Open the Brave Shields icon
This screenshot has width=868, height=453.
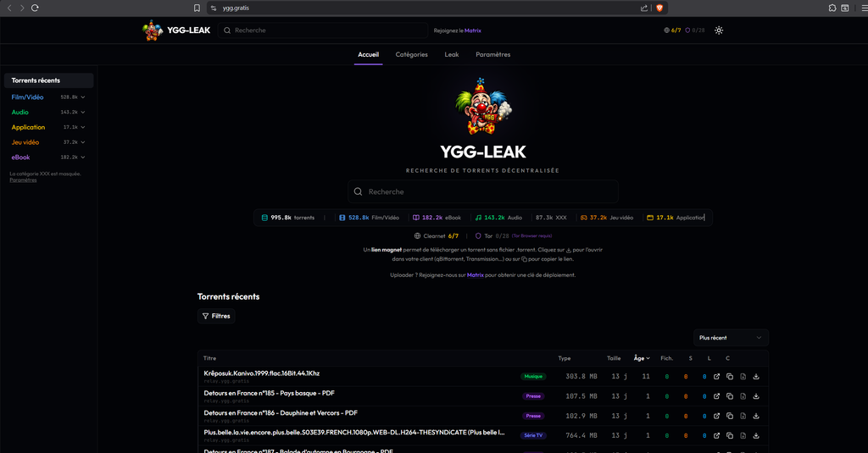point(659,8)
